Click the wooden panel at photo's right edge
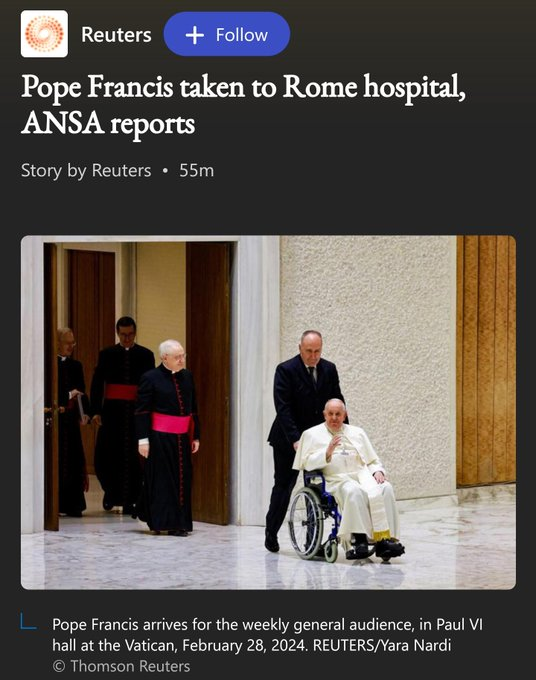This screenshot has width=536, height=680. pyautogui.click(x=486, y=361)
